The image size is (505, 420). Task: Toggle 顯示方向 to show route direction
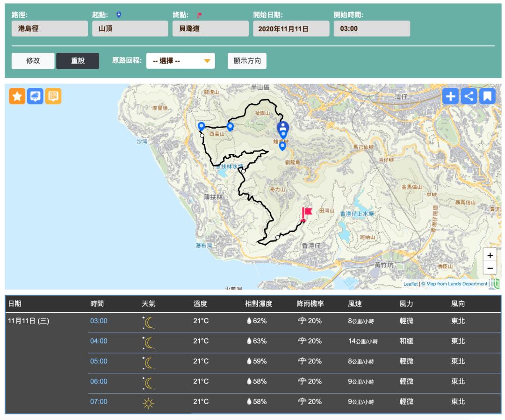pos(247,61)
